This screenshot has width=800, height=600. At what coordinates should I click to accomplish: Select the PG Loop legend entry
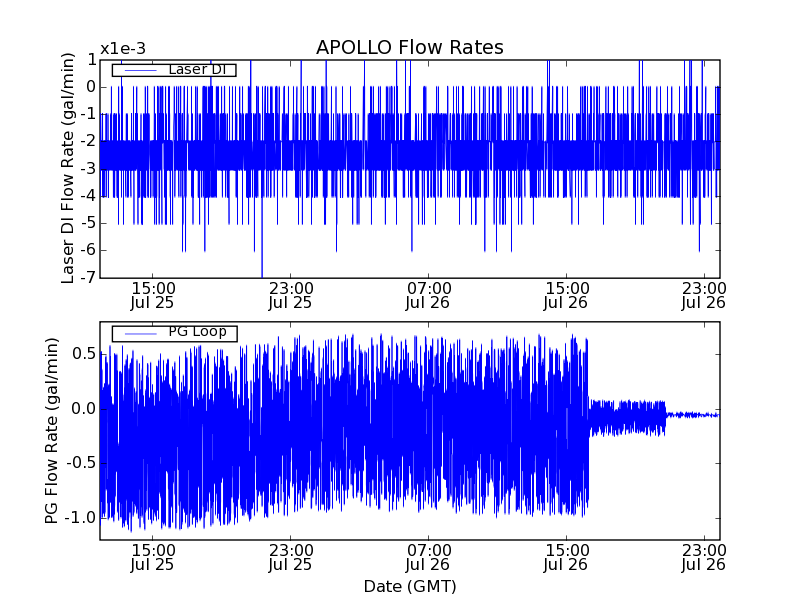(x=174, y=332)
